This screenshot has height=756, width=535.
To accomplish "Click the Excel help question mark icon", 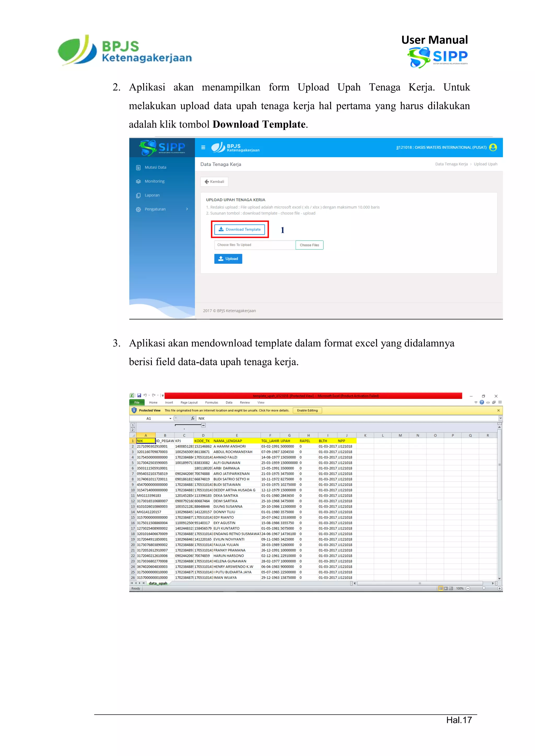I will (x=482, y=402).
